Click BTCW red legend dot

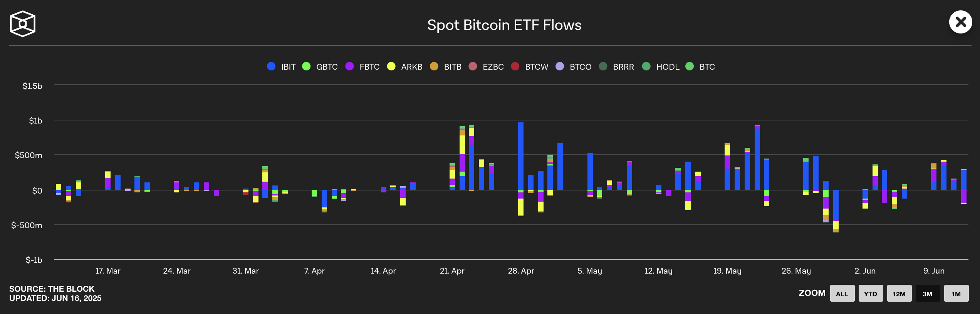(515, 66)
